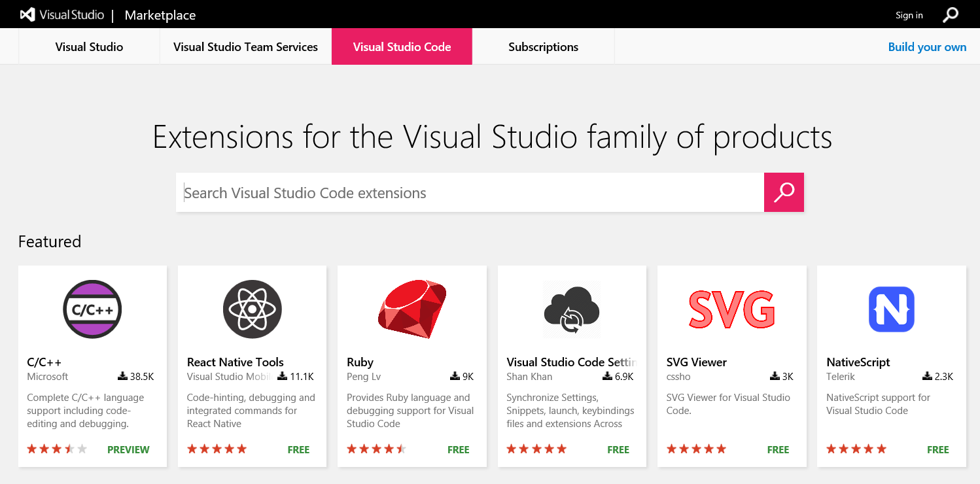Focus the Search Visual Studio Code extensions field
980x484 pixels.
coord(470,193)
